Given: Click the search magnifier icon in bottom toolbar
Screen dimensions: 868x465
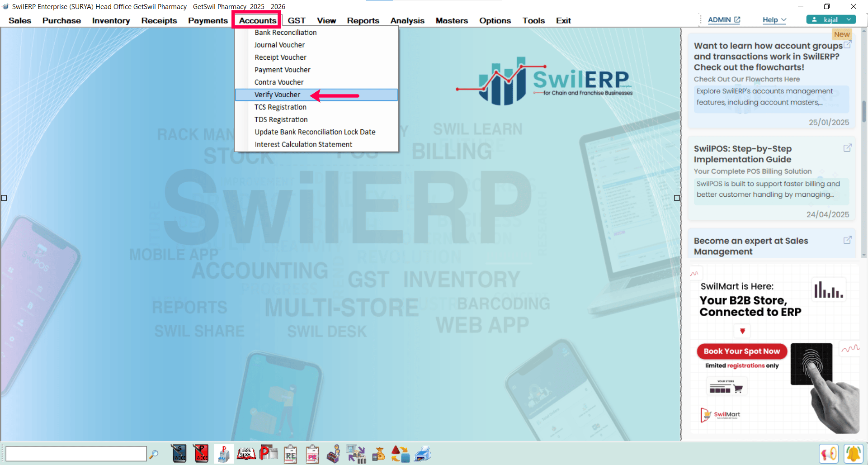Looking at the screenshot, I should click(x=154, y=454).
